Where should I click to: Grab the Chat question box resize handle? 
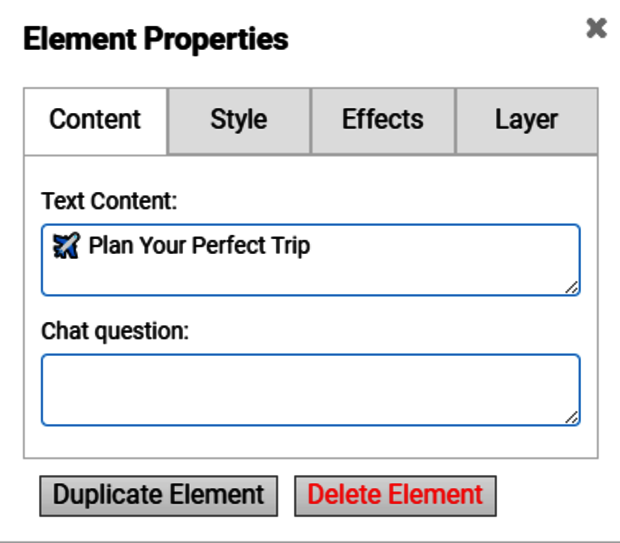571,416
